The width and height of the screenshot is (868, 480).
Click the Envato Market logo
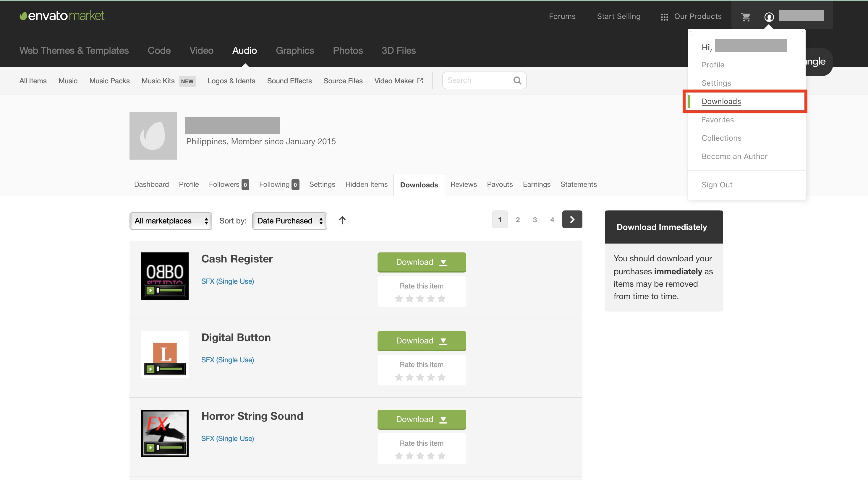pyautogui.click(x=62, y=15)
